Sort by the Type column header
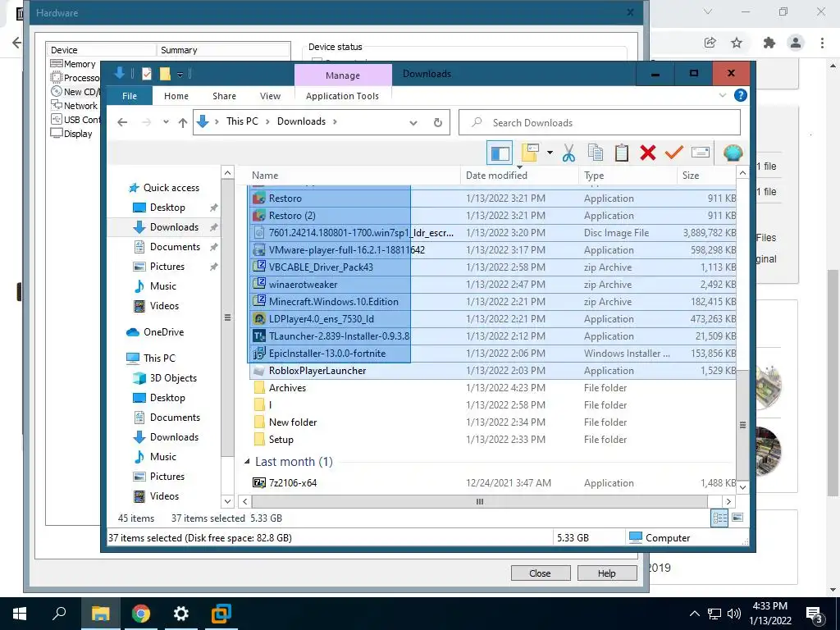Image resolution: width=840 pixels, height=630 pixels. [x=628, y=176]
